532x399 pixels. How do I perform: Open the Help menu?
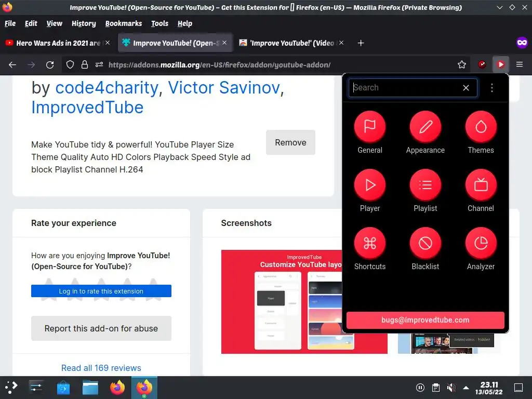[x=184, y=23]
